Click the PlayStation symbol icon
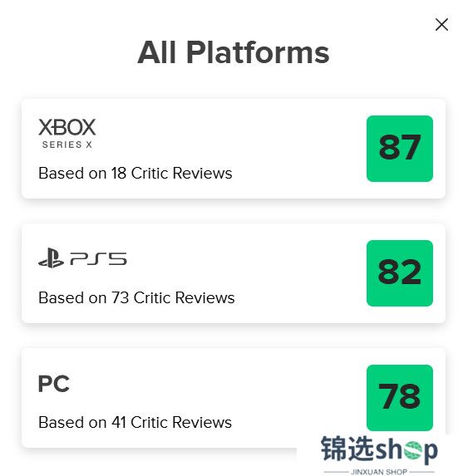Image resolution: width=463 pixels, height=476 pixels. pos(51,258)
